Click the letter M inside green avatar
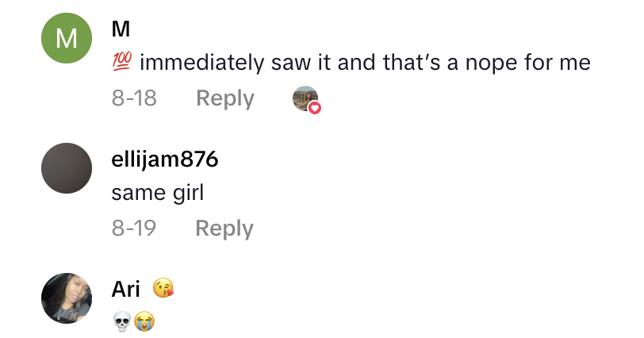This screenshot has width=644, height=338. (67, 38)
